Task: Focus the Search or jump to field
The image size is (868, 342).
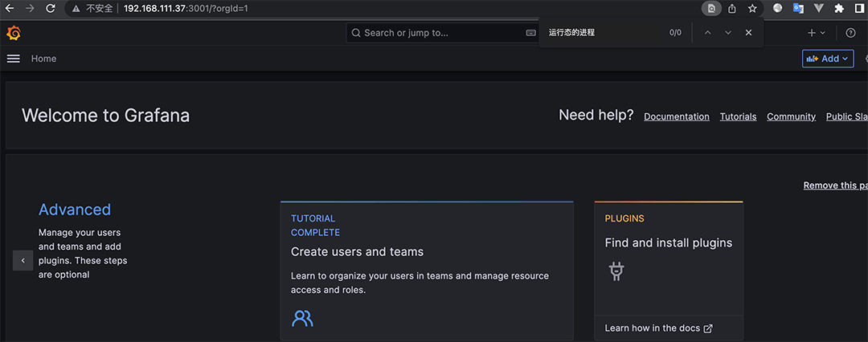Action: 443,33
